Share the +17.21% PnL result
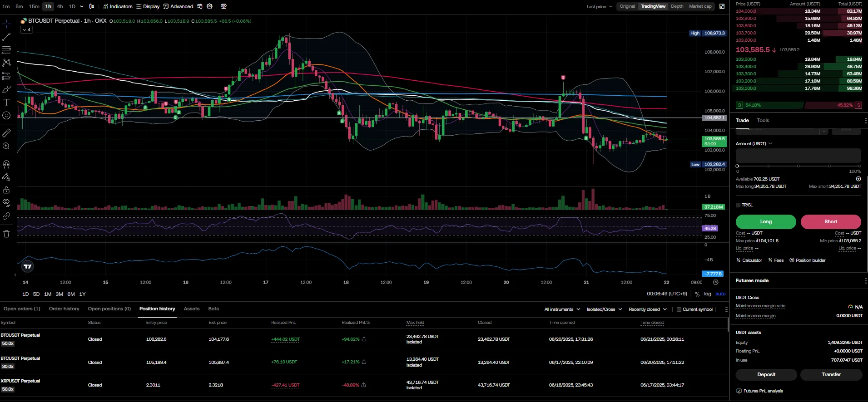 coord(364,362)
